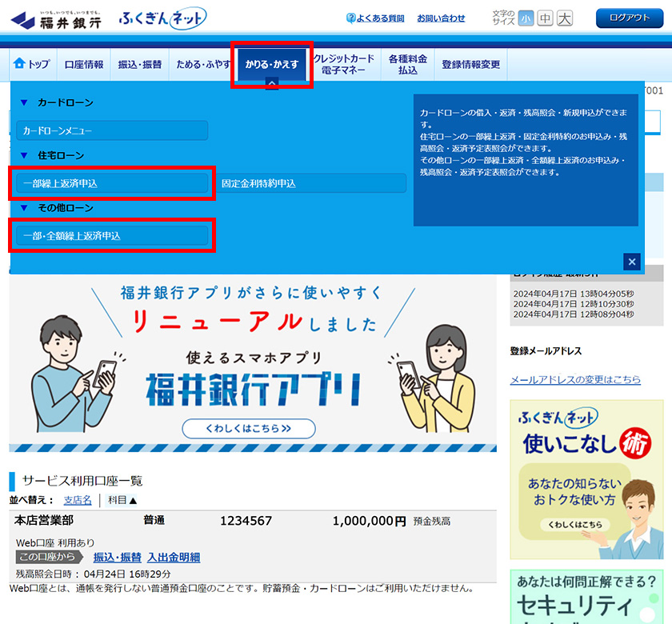
Task: Click くわしくはこちら in 使いこなし術 banner
Action: point(575,525)
